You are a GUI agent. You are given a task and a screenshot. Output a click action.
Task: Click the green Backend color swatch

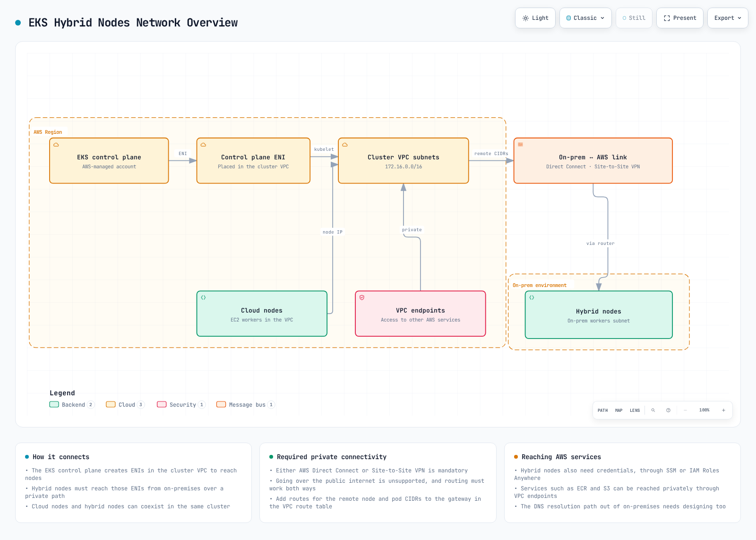pyautogui.click(x=54, y=404)
